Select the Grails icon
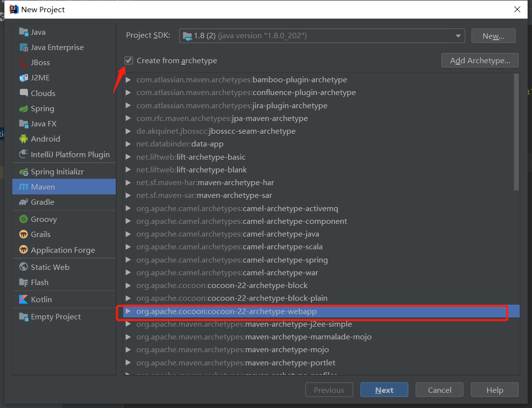Screen dimensions: 532x408 [24, 235]
